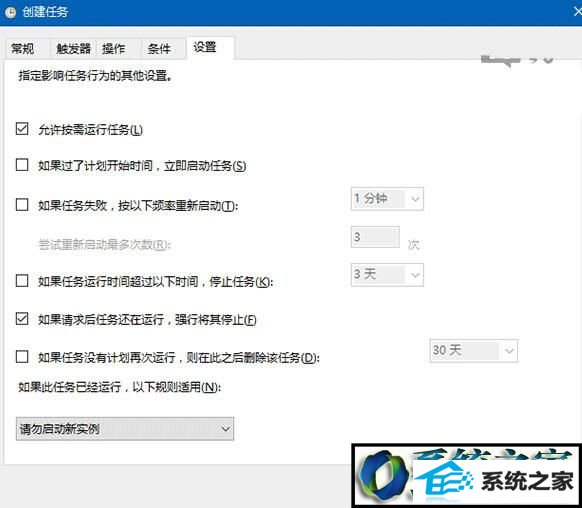This screenshot has width=582, height=508.
Task: Click 指定影响任务行为的其他设置 description text
Action: click(95, 76)
